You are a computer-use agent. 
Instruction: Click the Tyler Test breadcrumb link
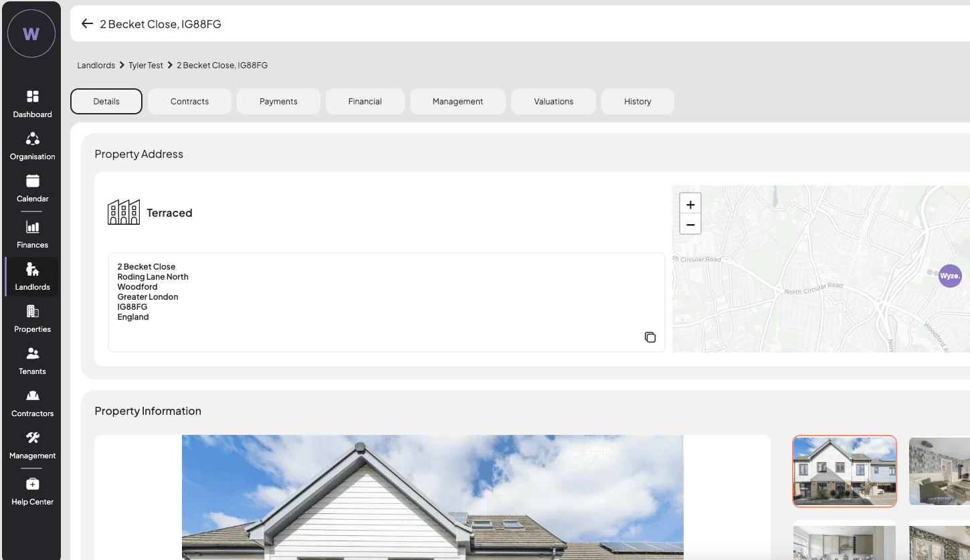click(x=146, y=66)
